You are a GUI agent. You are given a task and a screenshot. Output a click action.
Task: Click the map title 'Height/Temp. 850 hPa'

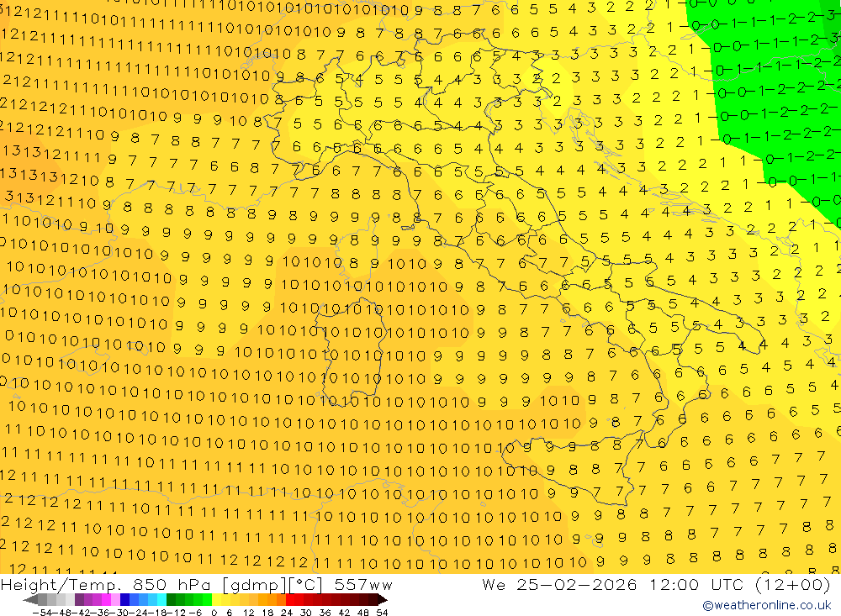(x=106, y=585)
